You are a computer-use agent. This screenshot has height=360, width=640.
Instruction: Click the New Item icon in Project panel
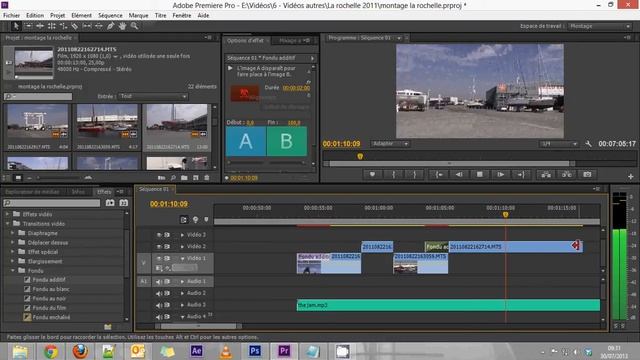(196, 178)
